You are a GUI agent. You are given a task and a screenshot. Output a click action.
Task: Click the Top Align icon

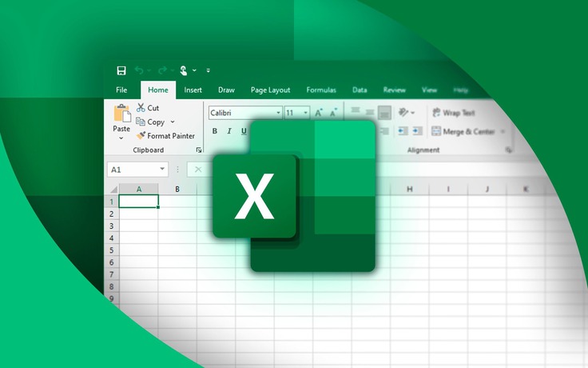[356, 110]
